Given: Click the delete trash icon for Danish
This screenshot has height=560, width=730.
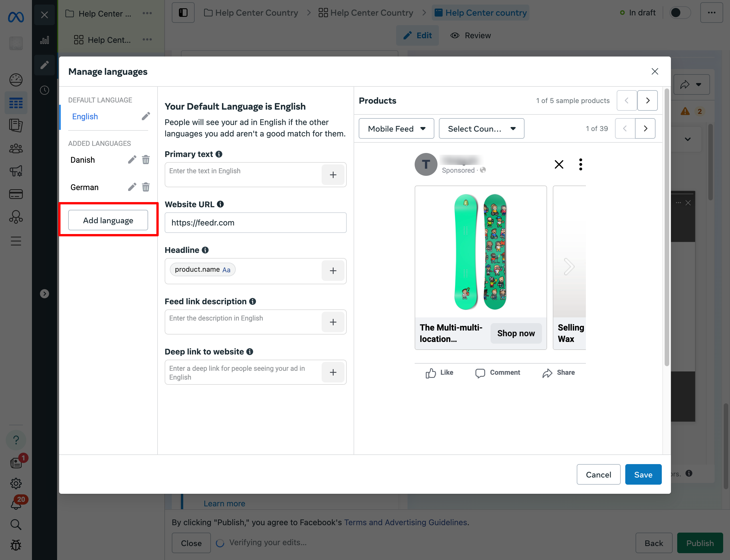Looking at the screenshot, I should tap(146, 160).
